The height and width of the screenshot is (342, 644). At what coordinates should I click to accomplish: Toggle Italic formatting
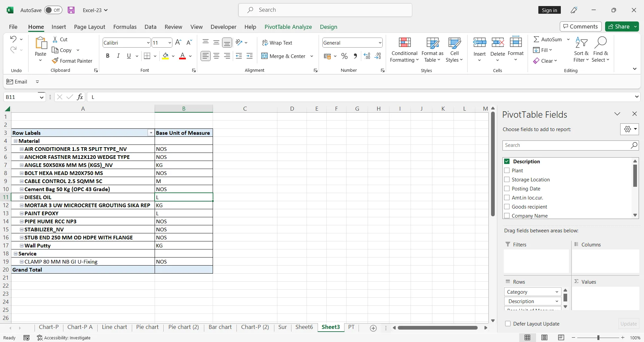pos(118,56)
